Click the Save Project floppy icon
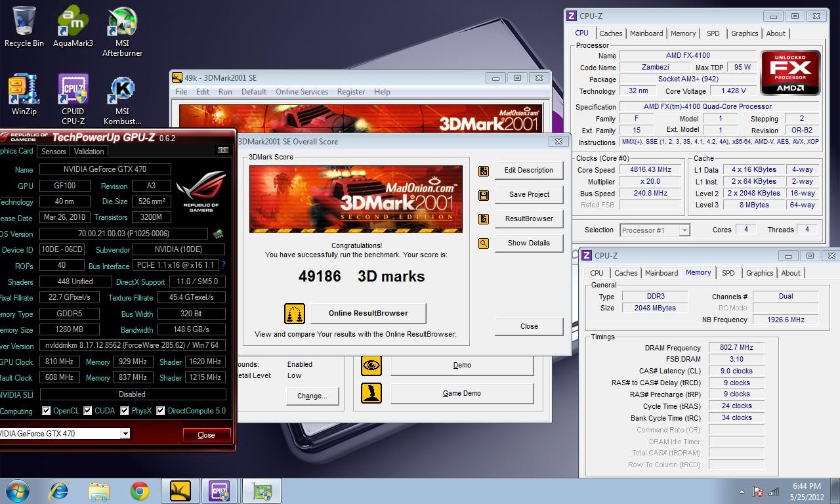 484,195
